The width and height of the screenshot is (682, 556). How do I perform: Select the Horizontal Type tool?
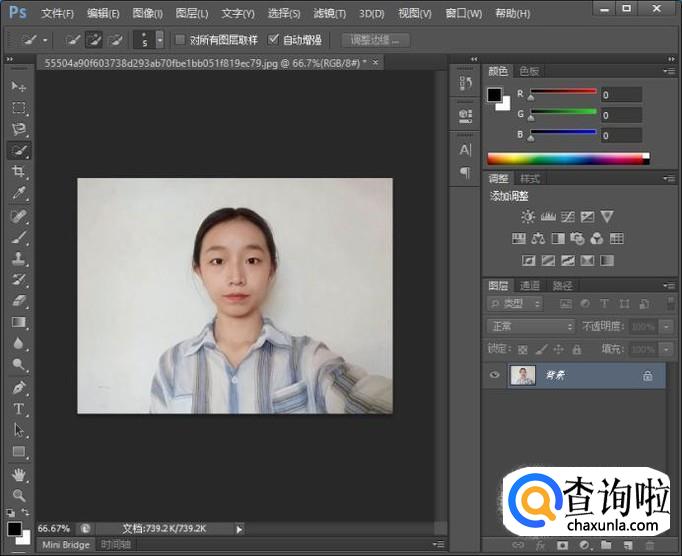pyautogui.click(x=19, y=409)
